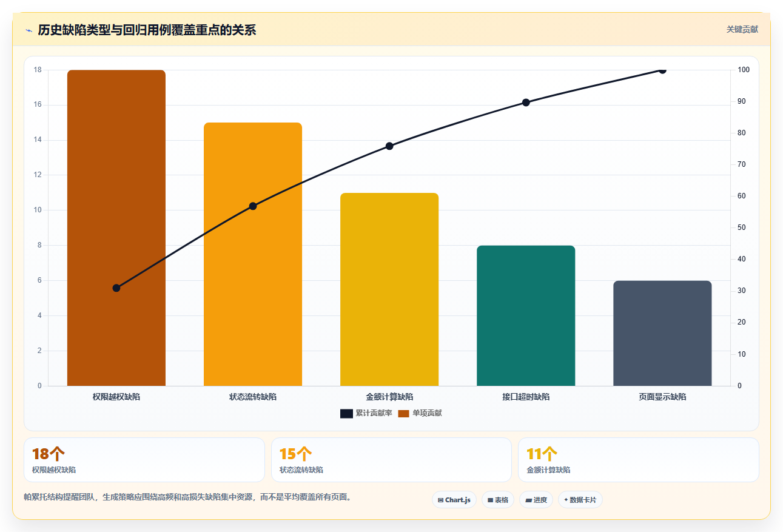Click the 金额计算缺陷 yellow bar
The width and height of the screenshot is (783, 532).
pos(389,289)
